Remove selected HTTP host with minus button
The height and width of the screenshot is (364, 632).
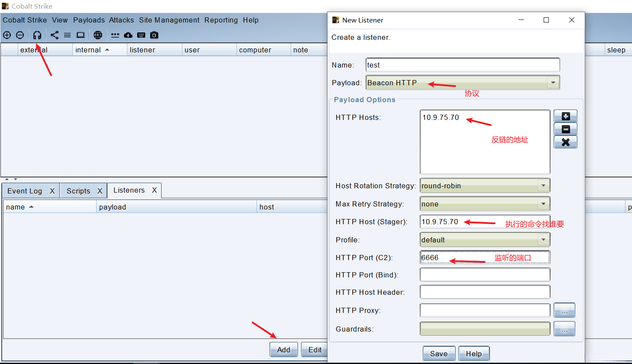tap(565, 129)
